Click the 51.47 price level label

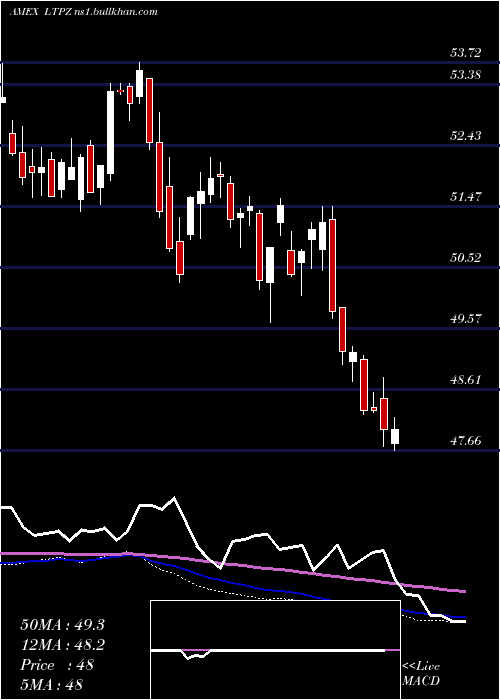click(466, 196)
